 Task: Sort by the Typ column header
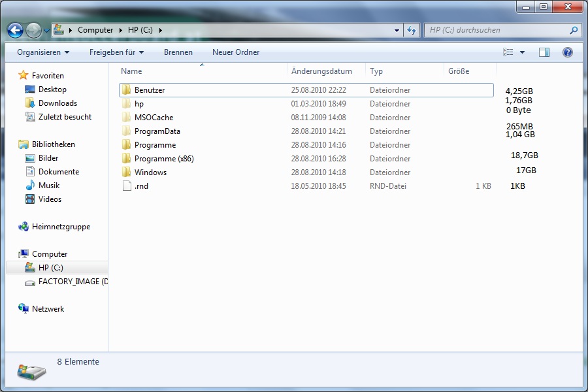(404, 71)
